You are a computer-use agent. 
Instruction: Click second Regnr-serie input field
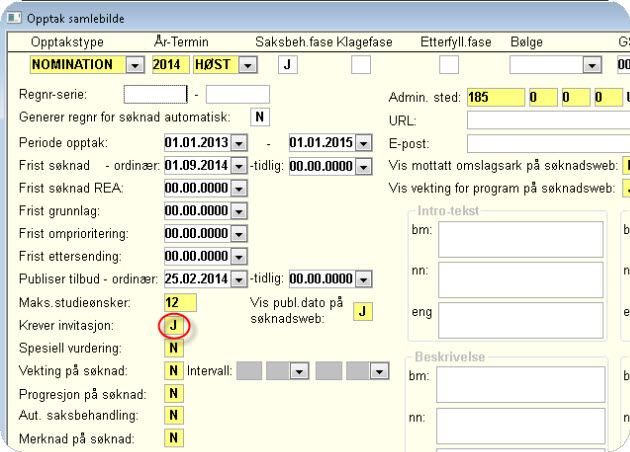coord(238,95)
